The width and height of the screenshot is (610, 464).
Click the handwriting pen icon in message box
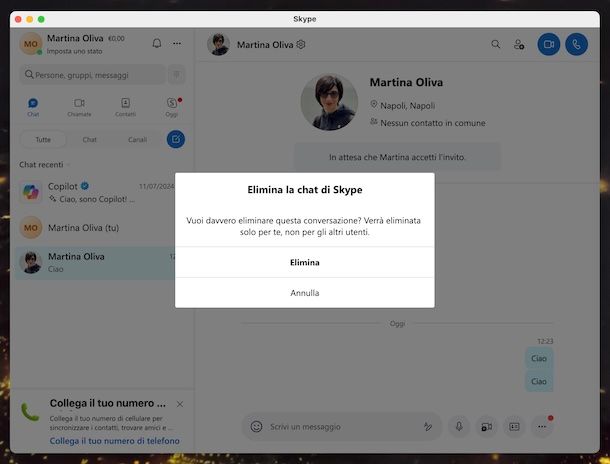click(x=428, y=427)
